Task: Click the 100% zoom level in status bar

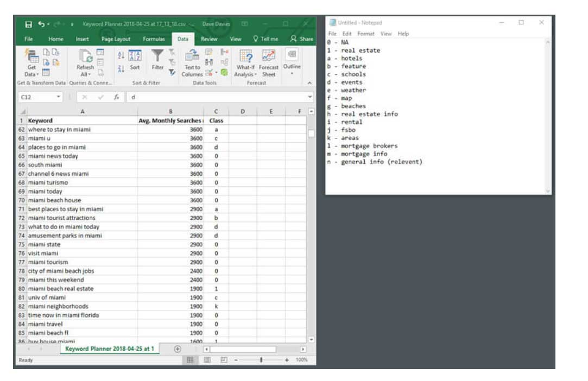Action: pyautogui.click(x=301, y=360)
